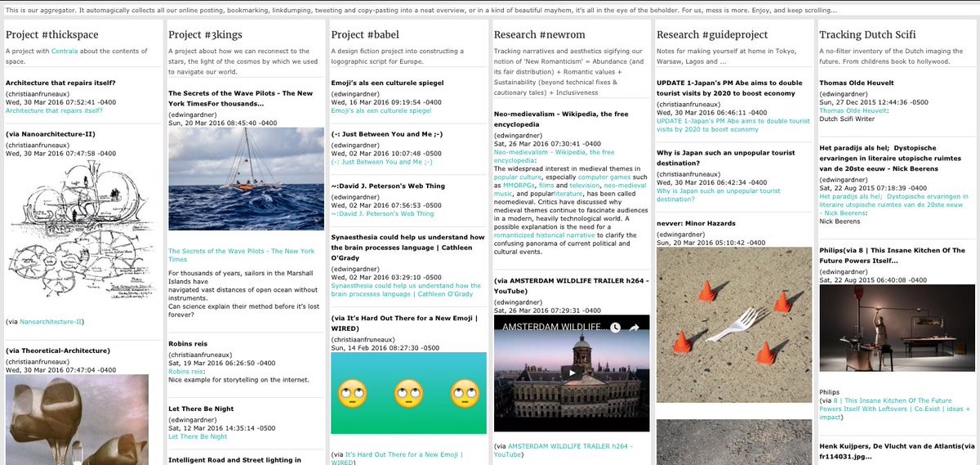Screen dimensions: 980x465
Task: Open the cyan Synaesthesia Cathleen O'Grady link
Action: tap(406, 289)
